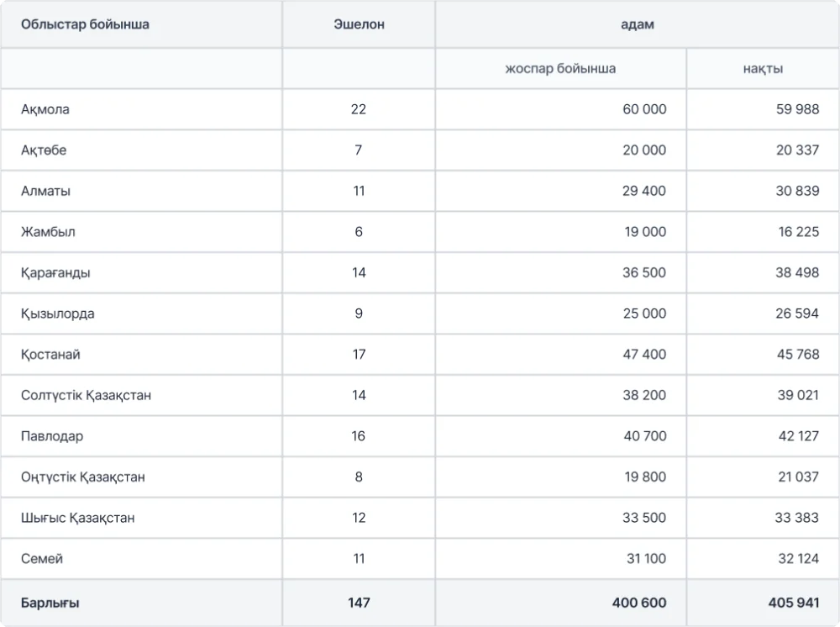Click Қызылорда plan value 25 000

click(644, 313)
